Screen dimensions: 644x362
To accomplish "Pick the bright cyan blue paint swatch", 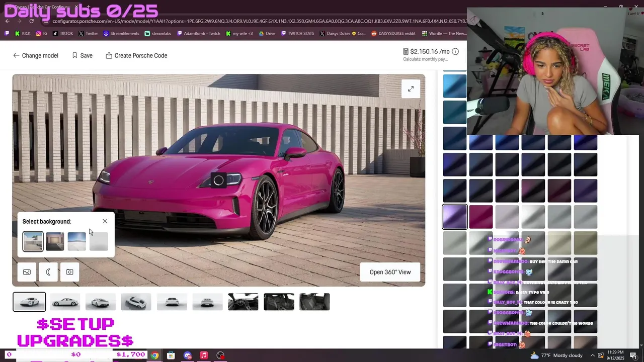I will click(455, 86).
